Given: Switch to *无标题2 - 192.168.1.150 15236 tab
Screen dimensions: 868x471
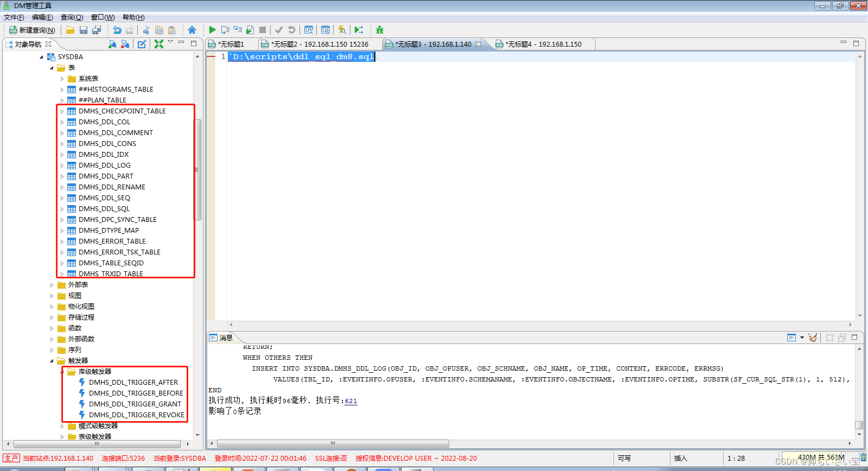Looking at the screenshot, I should click(x=320, y=44).
